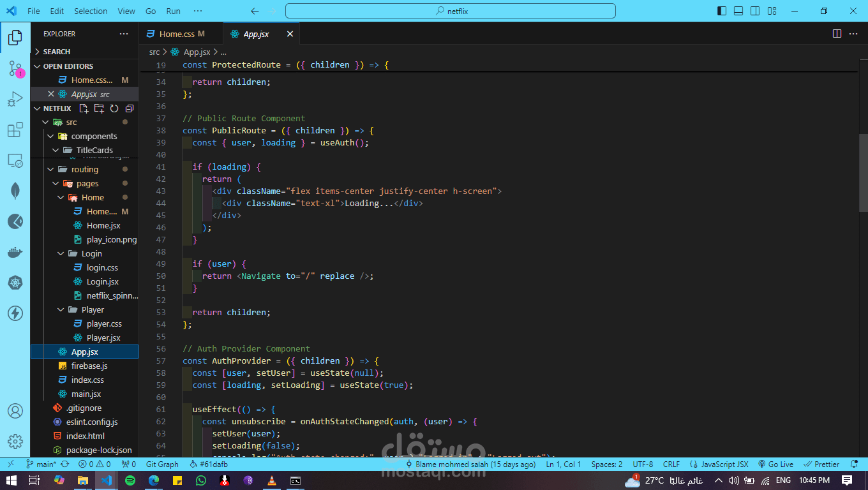The width and height of the screenshot is (868, 490).
Task: Open the Go menu
Action: (151, 11)
